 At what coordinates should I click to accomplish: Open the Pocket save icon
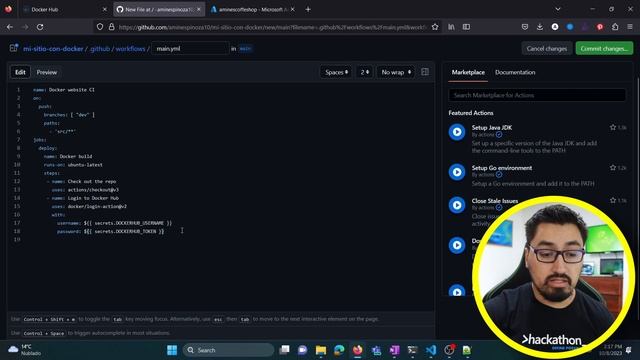pos(525,27)
